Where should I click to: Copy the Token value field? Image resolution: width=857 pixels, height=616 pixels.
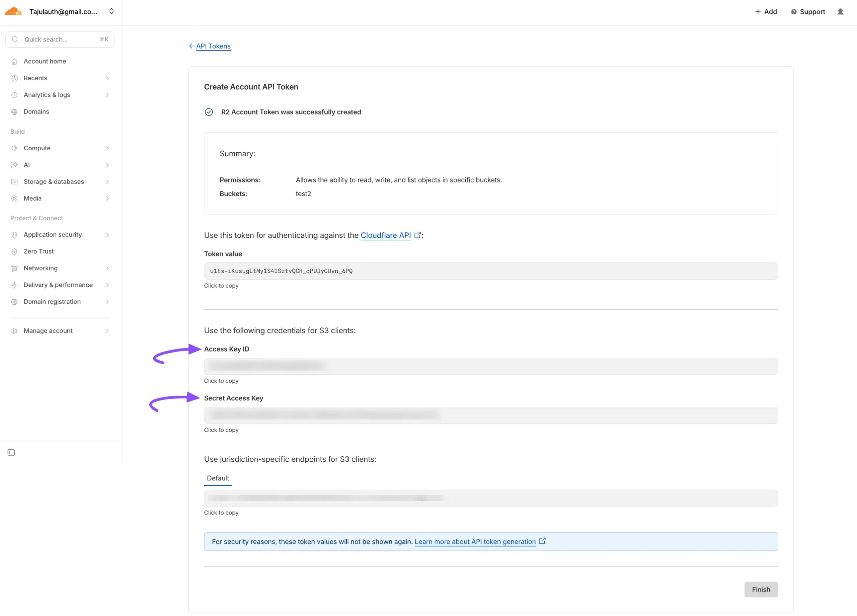coord(490,271)
